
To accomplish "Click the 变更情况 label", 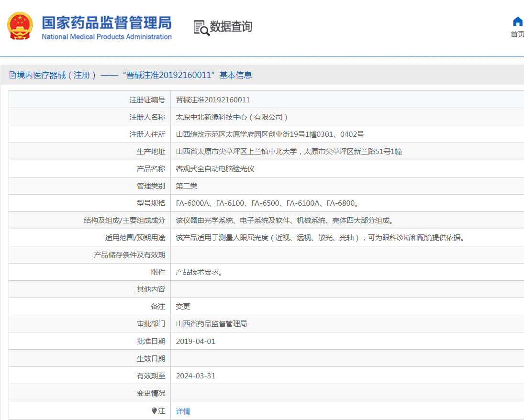I will click(x=151, y=393).
